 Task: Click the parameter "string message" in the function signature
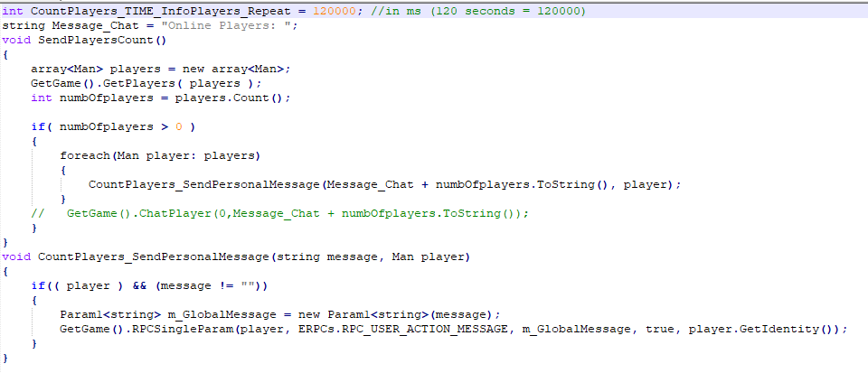coord(326,256)
